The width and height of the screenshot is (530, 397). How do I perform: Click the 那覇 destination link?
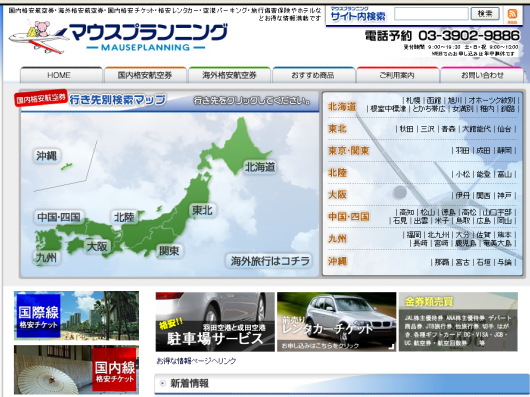(441, 262)
